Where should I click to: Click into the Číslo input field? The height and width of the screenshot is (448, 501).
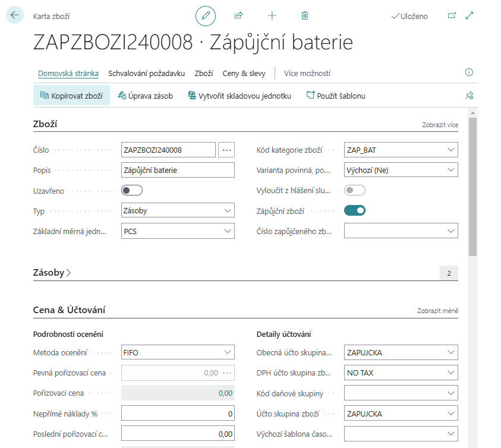coord(168,150)
